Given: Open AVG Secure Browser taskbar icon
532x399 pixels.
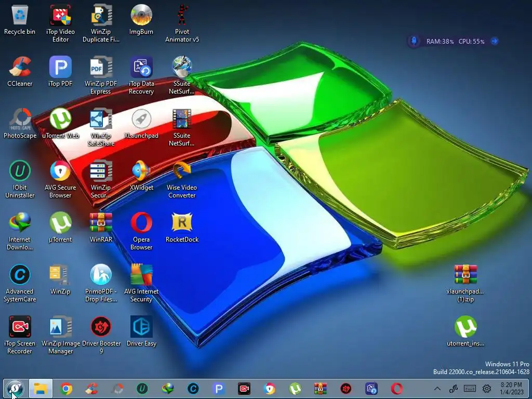Looking at the screenshot, I should point(270,389).
